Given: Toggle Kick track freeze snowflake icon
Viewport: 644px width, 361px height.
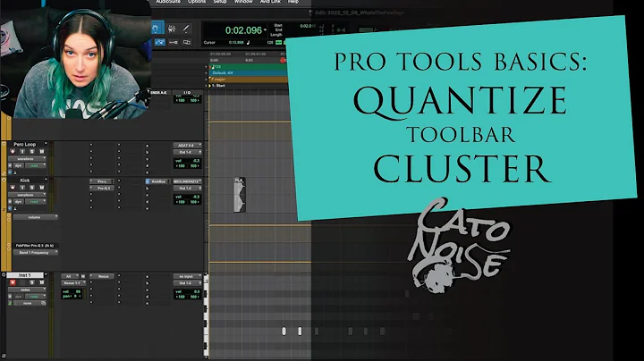Looking at the screenshot, I should [10, 201].
